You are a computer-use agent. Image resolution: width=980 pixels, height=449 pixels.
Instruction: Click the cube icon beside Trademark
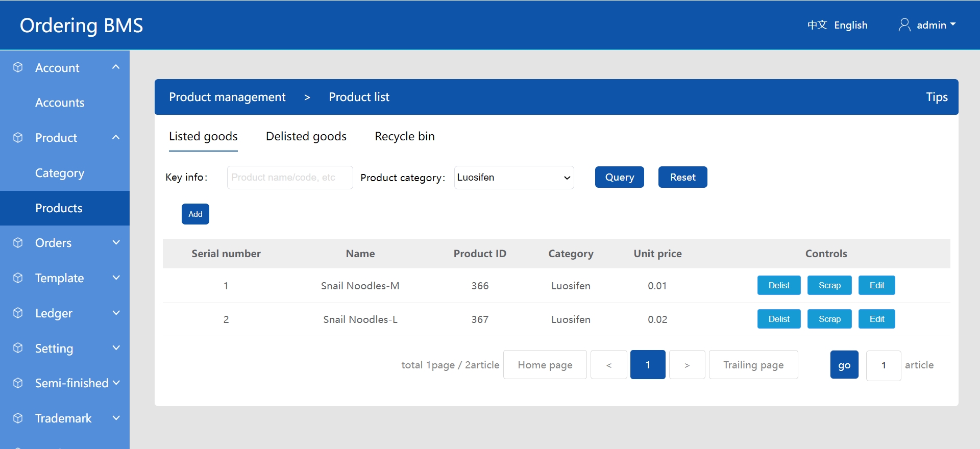pyautogui.click(x=18, y=418)
